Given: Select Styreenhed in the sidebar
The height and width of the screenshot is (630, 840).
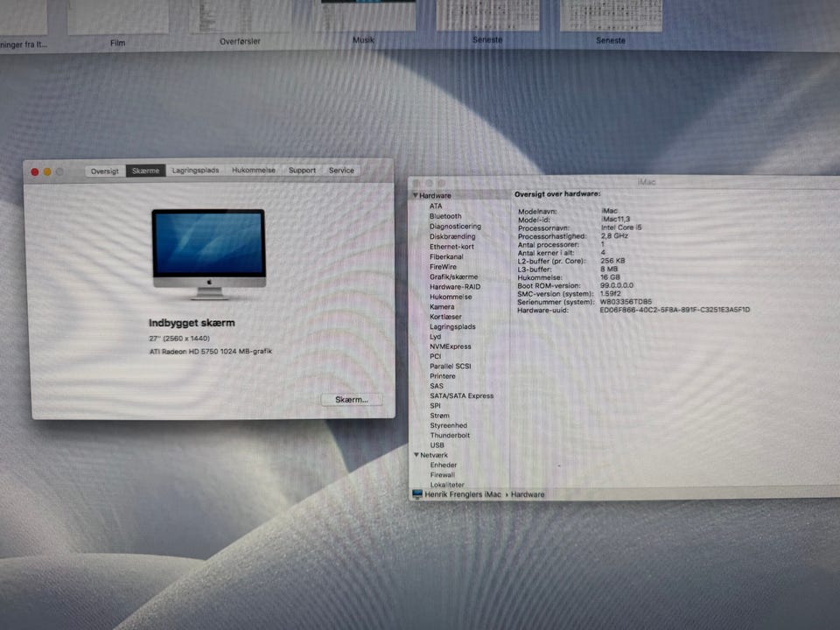Looking at the screenshot, I should pos(448,425).
